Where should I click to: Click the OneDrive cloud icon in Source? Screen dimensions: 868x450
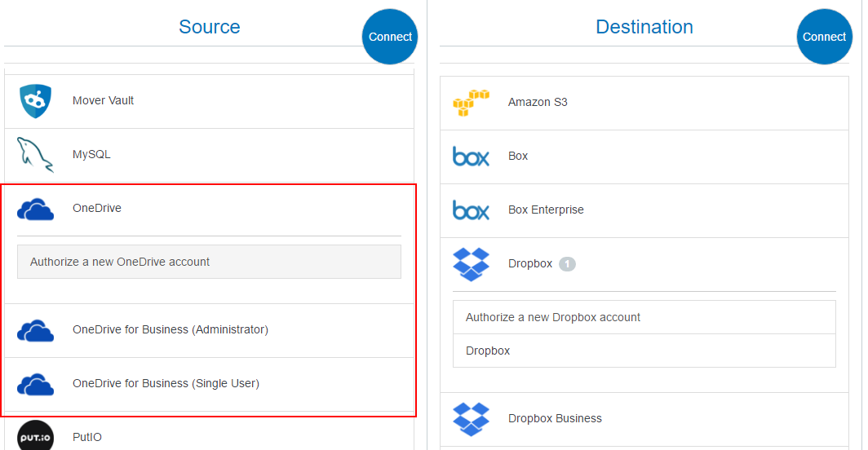pyautogui.click(x=35, y=209)
